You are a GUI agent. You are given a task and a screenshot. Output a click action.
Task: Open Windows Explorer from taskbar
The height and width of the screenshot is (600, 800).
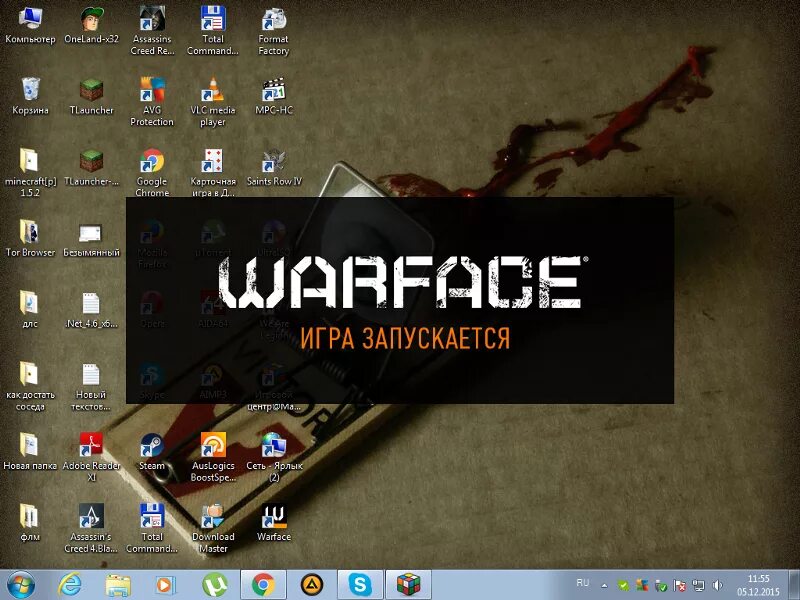[x=117, y=585]
